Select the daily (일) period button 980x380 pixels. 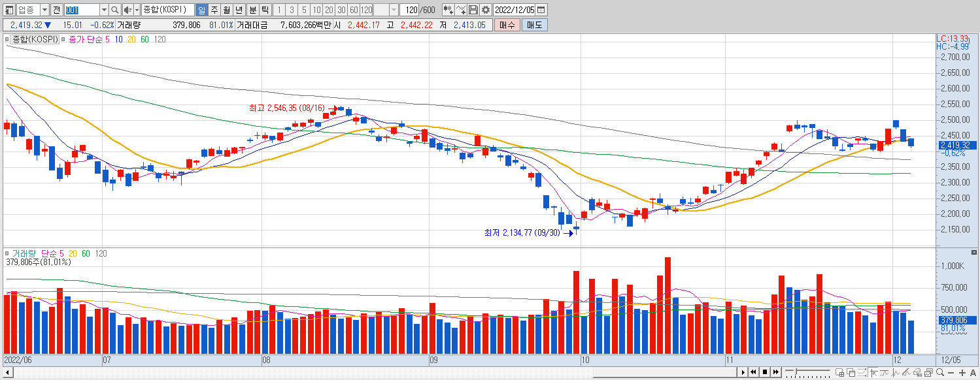[201, 10]
